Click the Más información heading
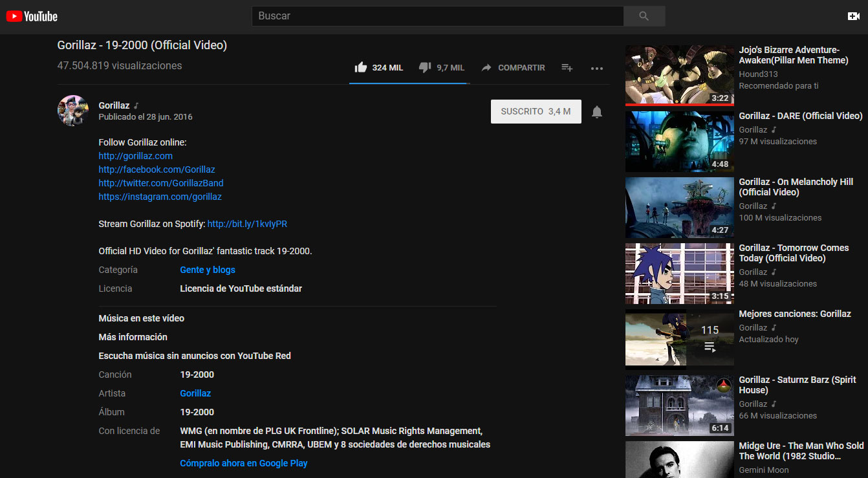Viewport: 868px width, 478px height. click(133, 337)
